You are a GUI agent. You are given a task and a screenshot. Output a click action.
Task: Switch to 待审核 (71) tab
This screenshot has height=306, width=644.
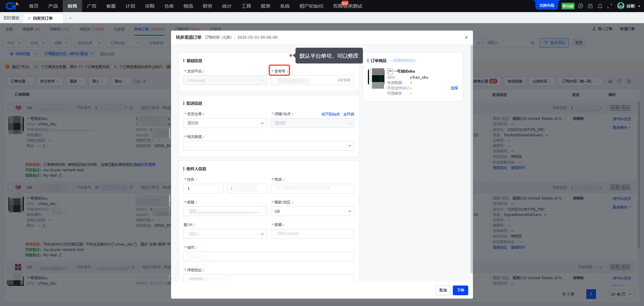(x=60, y=29)
